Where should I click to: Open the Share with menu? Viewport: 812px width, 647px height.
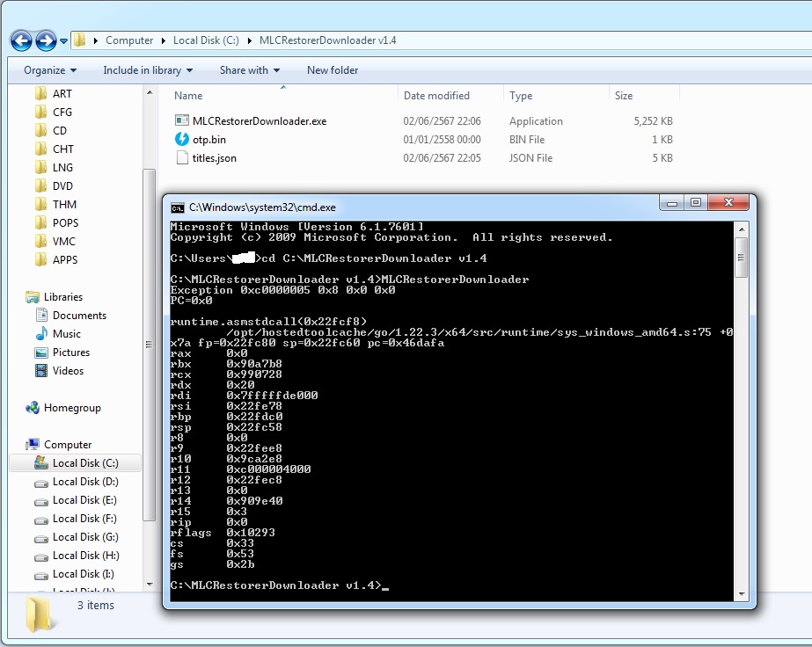coord(250,69)
